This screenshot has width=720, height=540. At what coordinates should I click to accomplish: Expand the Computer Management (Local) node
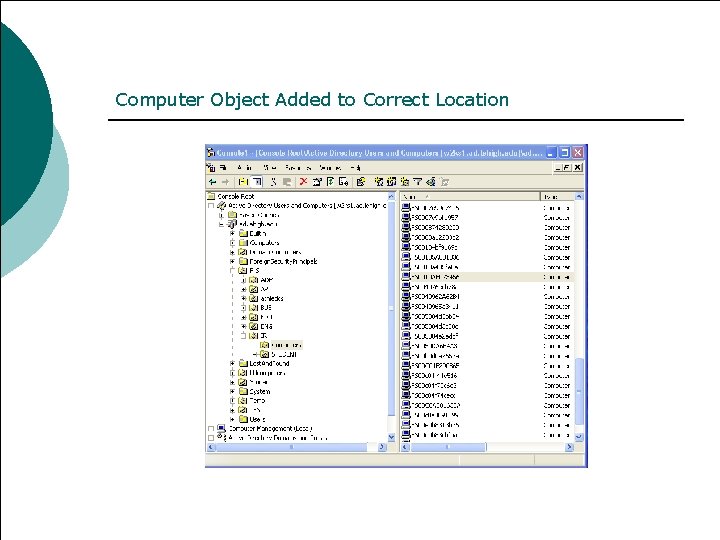(x=211, y=428)
